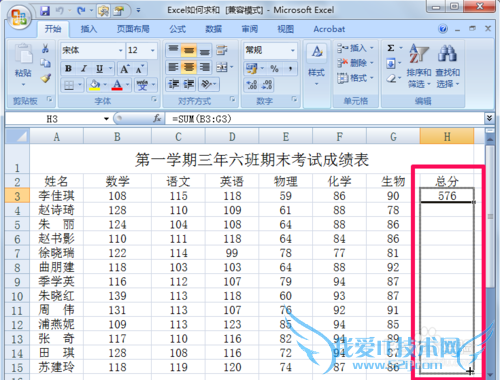Cut selection with scissors icon

tap(45, 49)
